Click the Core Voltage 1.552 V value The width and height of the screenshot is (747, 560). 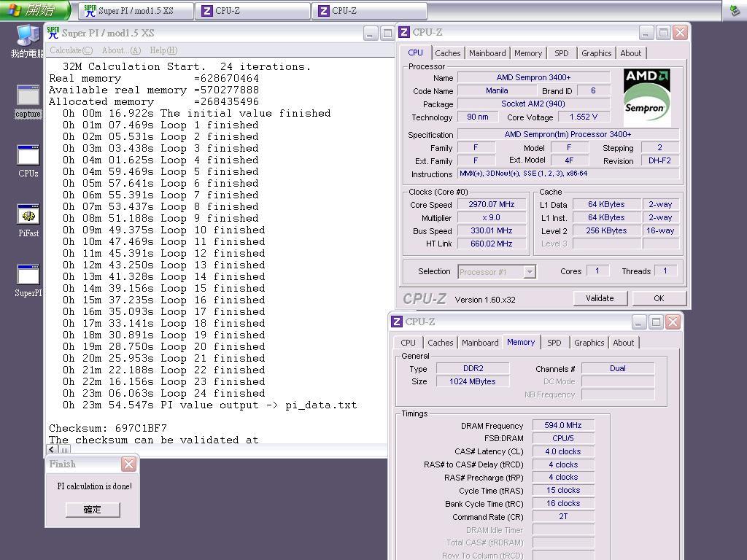click(x=583, y=117)
